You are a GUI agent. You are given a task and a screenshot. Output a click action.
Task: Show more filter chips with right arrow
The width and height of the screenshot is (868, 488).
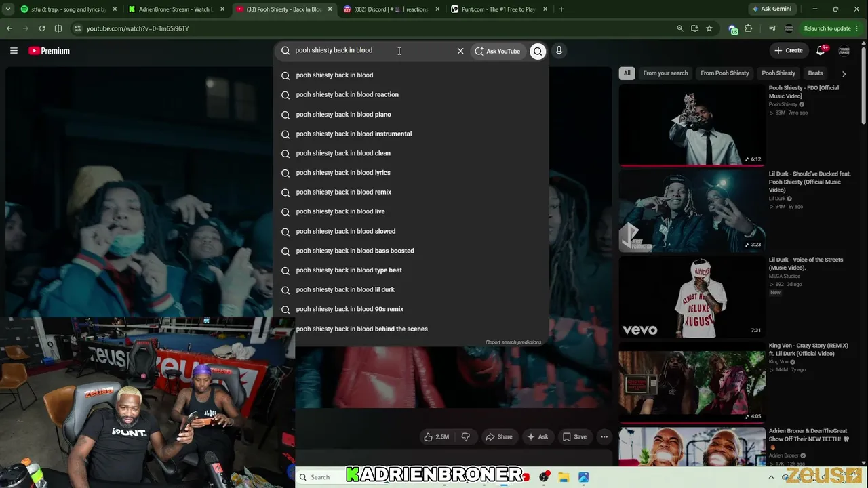[844, 73]
